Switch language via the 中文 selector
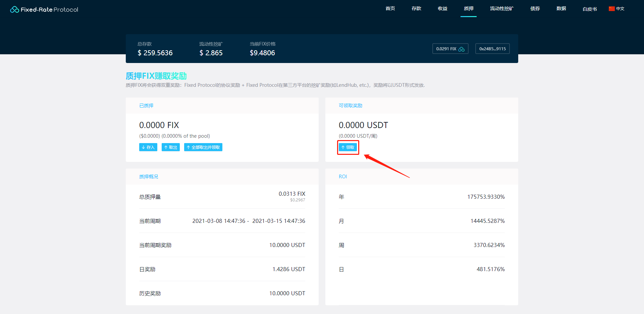The width and height of the screenshot is (644, 314). click(x=620, y=9)
